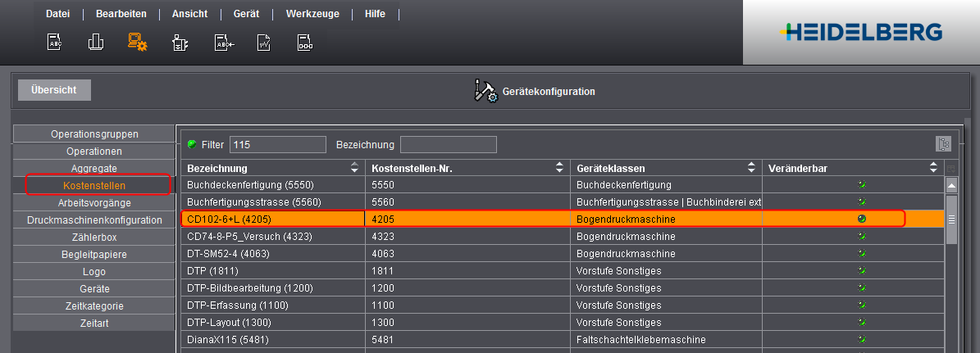This screenshot has width=980, height=353.
Task: Click the ABC document with arrow icon
Action: (x=223, y=43)
